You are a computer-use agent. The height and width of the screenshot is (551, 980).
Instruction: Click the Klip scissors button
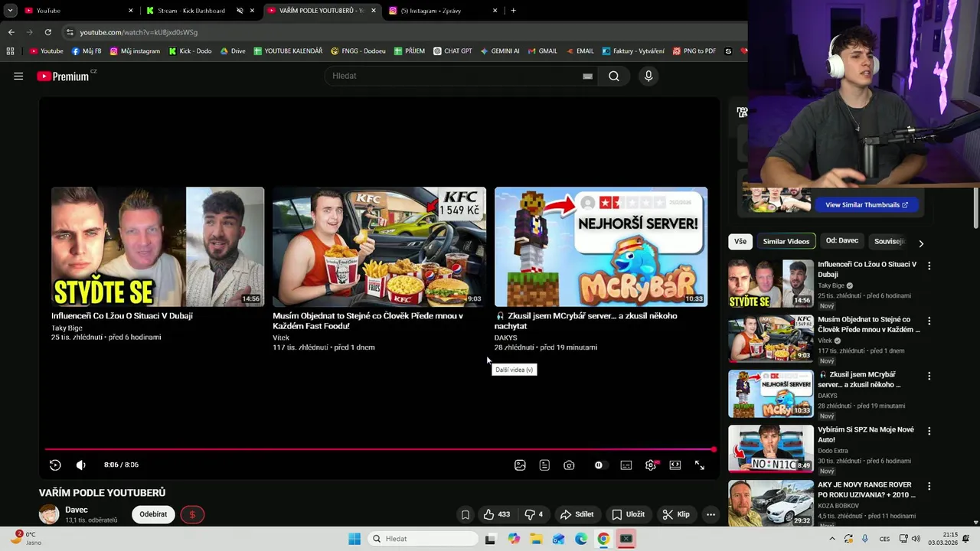click(x=677, y=515)
